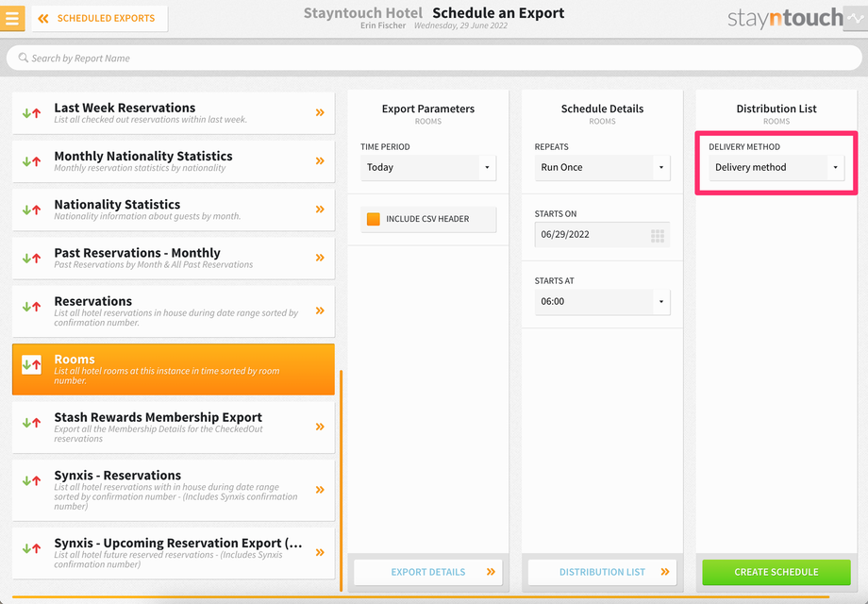The image size is (868, 604).
Task: Open chevron for the Reservations row
Action: coord(320,310)
